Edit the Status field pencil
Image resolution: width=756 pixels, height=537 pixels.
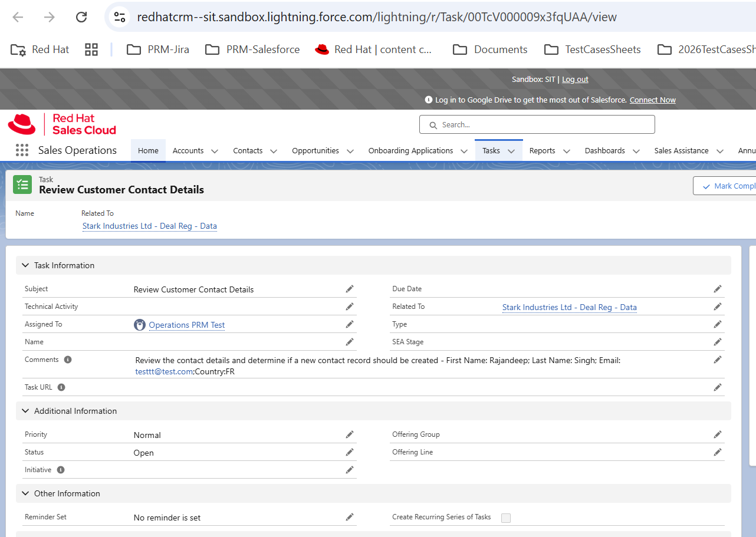(350, 452)
